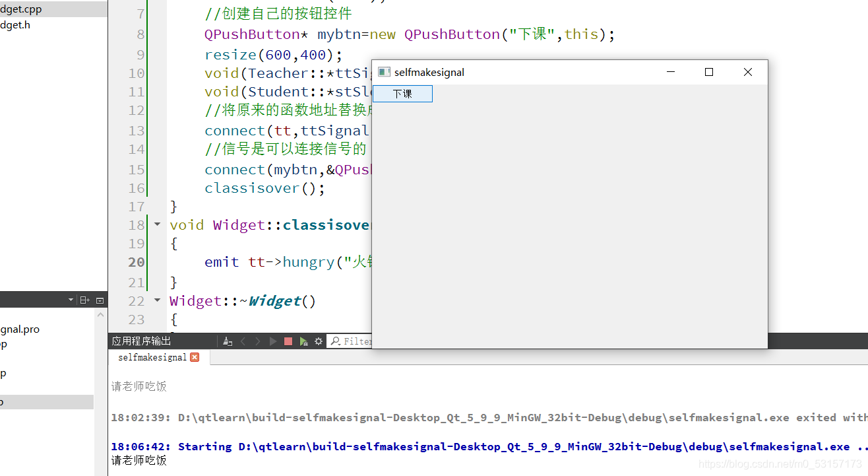Stop the running program with the red square
The width and height of the screenshot is (868, 476).
click(288, 341)
